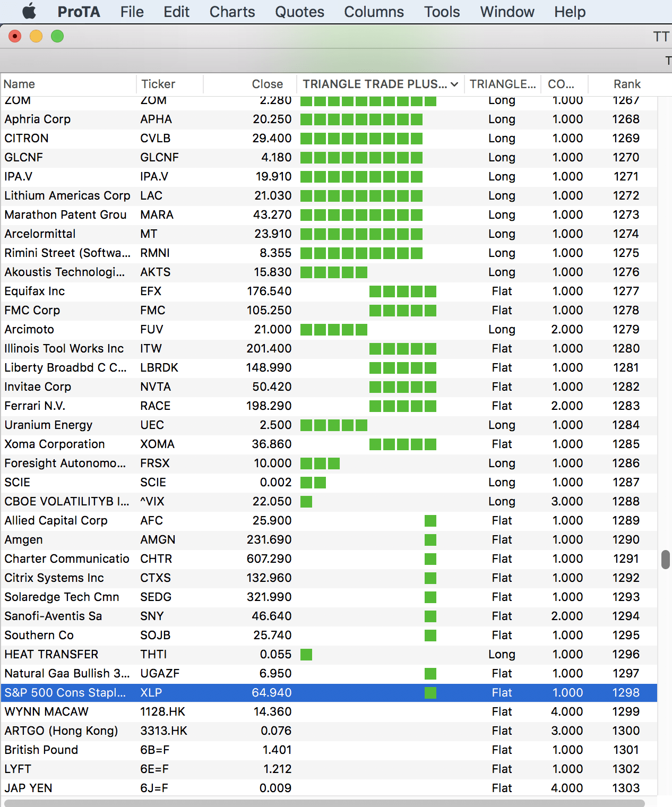
Task: Click rank value 1288 for ^VIX
Action: pos(626,501)
